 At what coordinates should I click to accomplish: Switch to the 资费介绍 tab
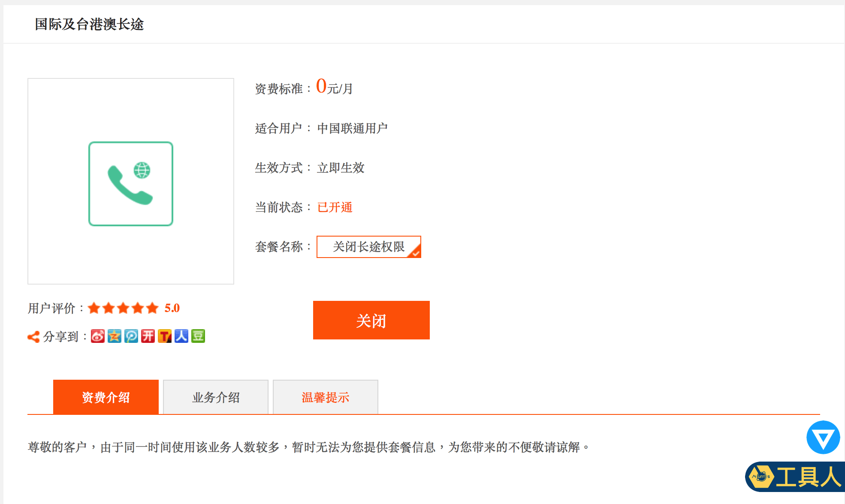point(106,397)
